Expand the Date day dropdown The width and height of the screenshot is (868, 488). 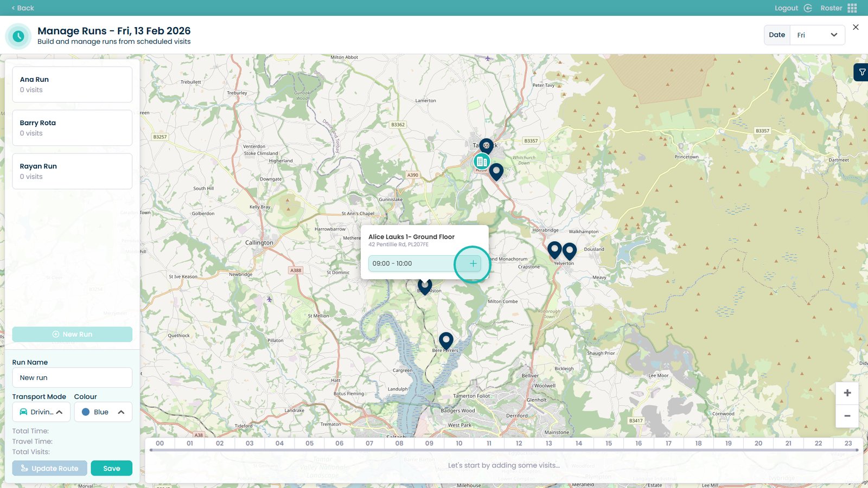tap(817, 35)
